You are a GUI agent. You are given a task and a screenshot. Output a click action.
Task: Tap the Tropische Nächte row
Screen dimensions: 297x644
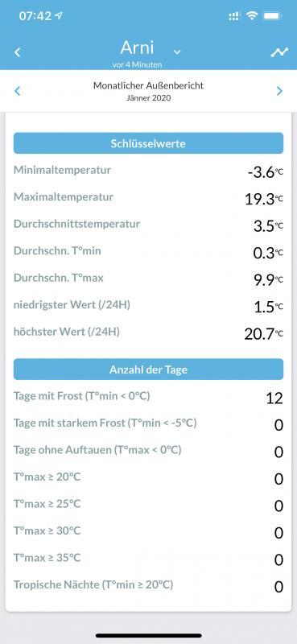[148, 586]
